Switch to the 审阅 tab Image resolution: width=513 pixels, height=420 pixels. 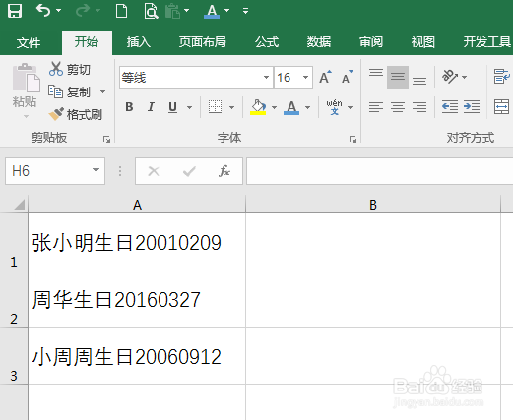[x=371, y=42]
